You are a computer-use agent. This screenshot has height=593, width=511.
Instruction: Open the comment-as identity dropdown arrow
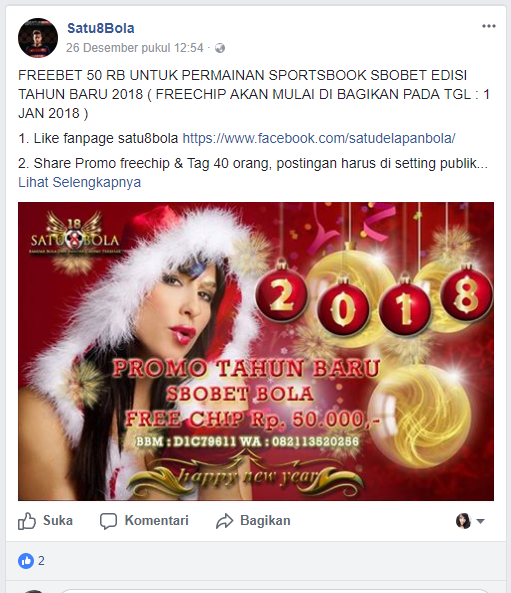click(480, 521)
